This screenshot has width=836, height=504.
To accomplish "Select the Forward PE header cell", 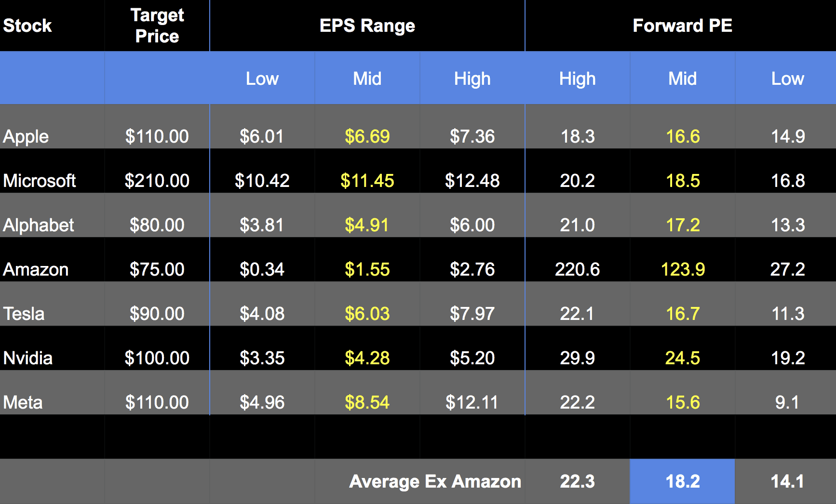I will [x=682, y=26].
